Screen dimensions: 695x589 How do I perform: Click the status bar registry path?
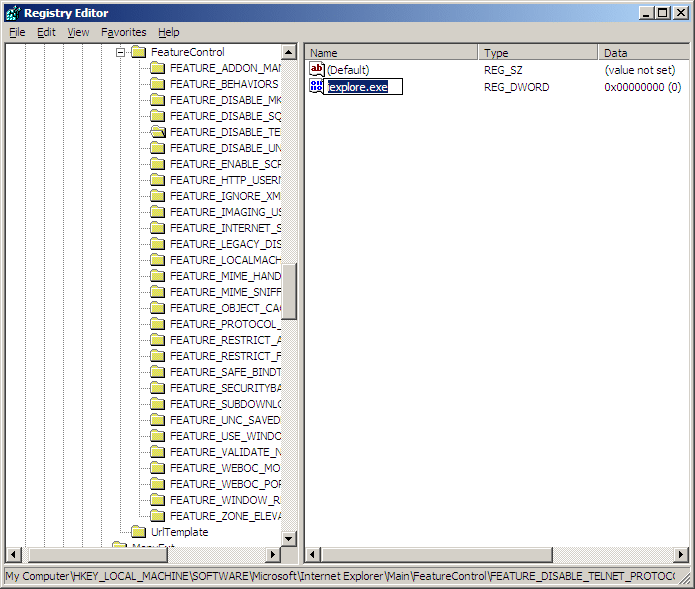click(x=340, y=576)
